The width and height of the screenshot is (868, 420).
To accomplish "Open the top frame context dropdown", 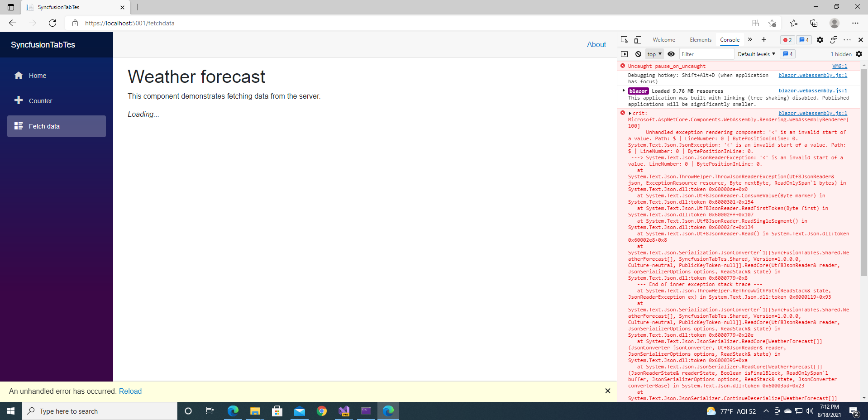I will (x=653, y=54).
